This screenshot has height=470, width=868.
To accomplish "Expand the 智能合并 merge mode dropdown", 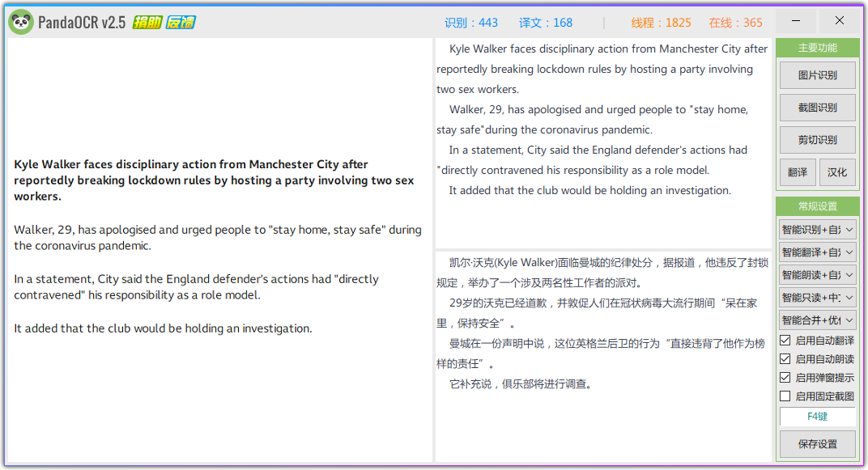I will 817,320.
